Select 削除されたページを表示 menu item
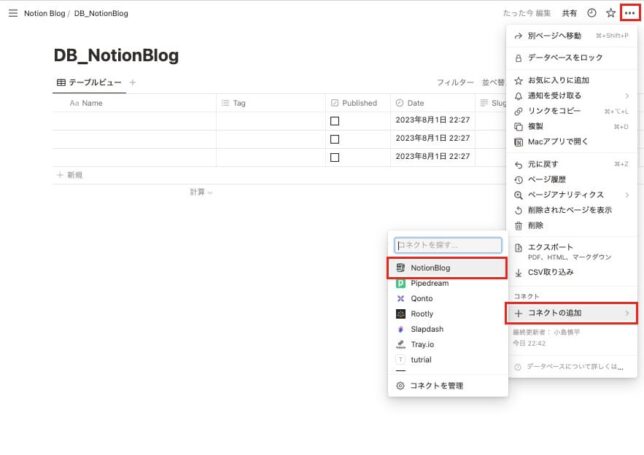The height and width of the screenshot is (455, 644). pyautogui.click(x=572, y=210)
